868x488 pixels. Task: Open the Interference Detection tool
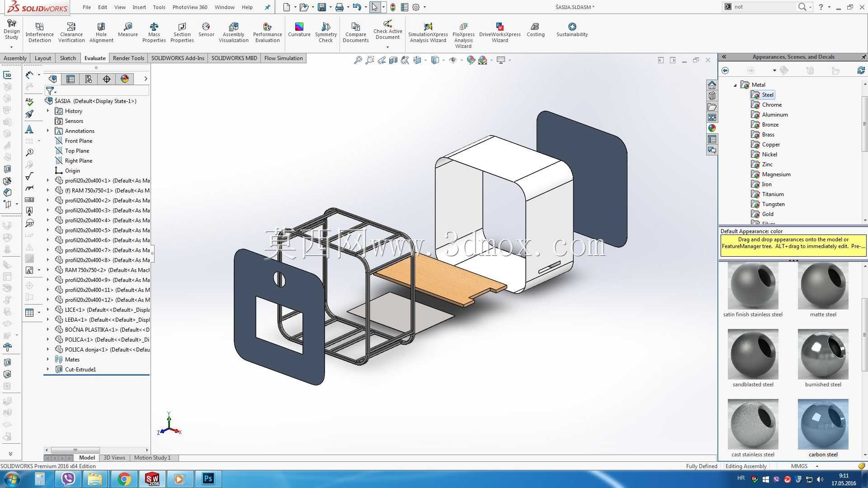pyautogui.click(x=39, y=32)
